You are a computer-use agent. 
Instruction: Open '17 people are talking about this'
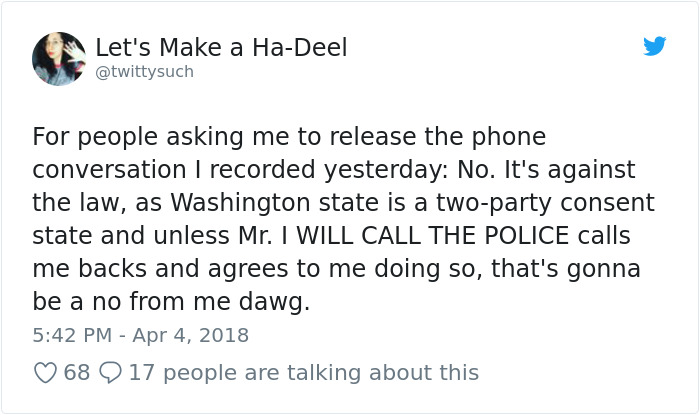click(x=304, y=373)
